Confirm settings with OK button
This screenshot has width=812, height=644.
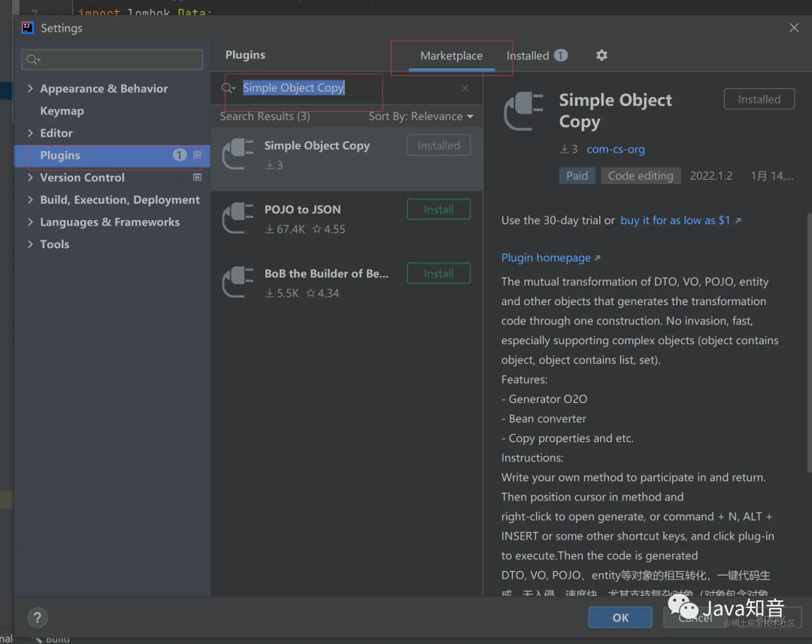coord(620,618)
